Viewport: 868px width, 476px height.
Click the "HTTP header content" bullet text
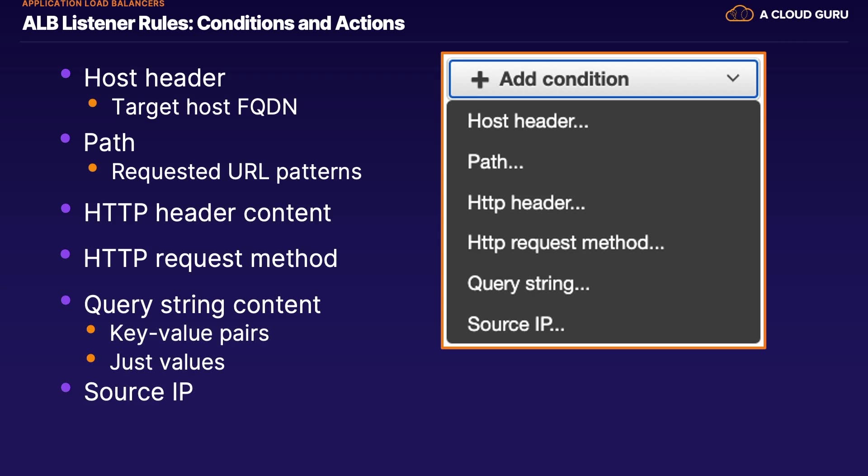208,213
